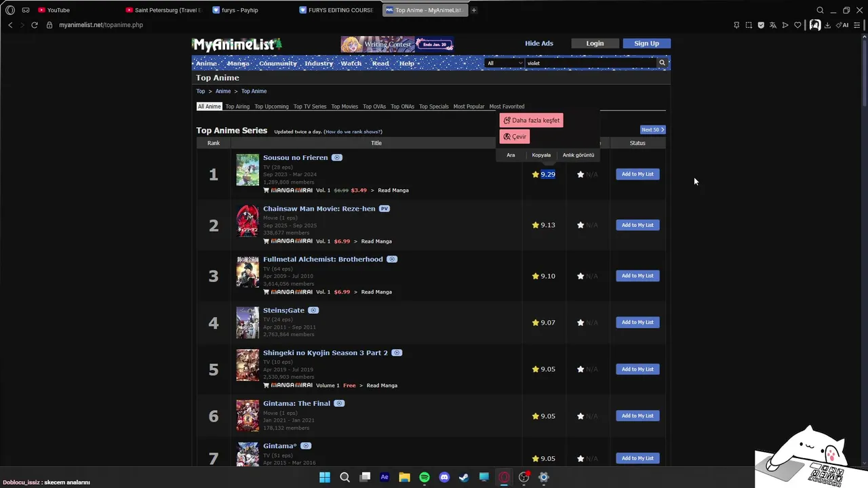Screen dimensions: 868x488
Task: Select the Top Upcoming filter tab
Action: click(x=271, y=106)
